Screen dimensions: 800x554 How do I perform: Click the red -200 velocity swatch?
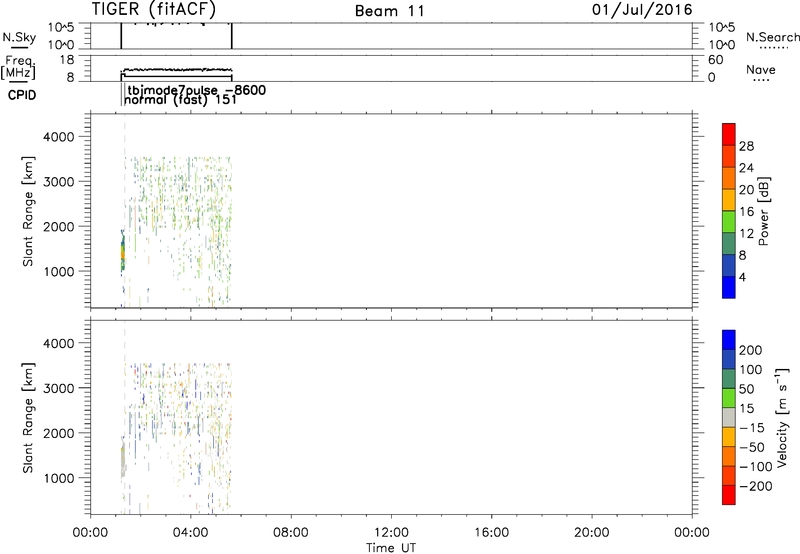pos(729,495)
